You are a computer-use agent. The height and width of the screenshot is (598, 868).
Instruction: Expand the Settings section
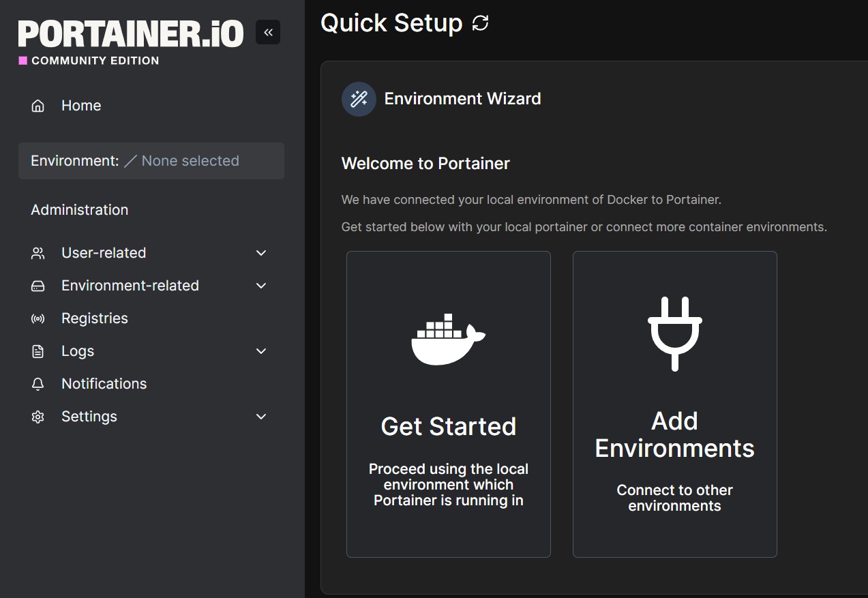point(260,416)
